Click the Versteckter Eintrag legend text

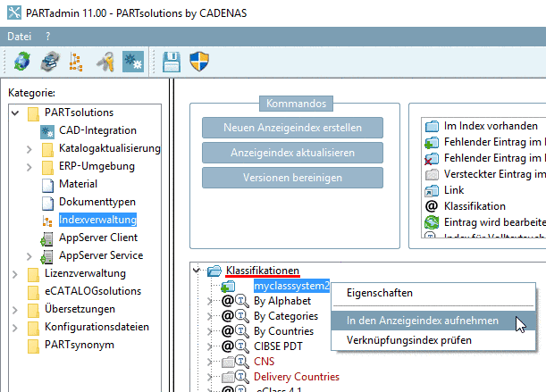point(495,174)
